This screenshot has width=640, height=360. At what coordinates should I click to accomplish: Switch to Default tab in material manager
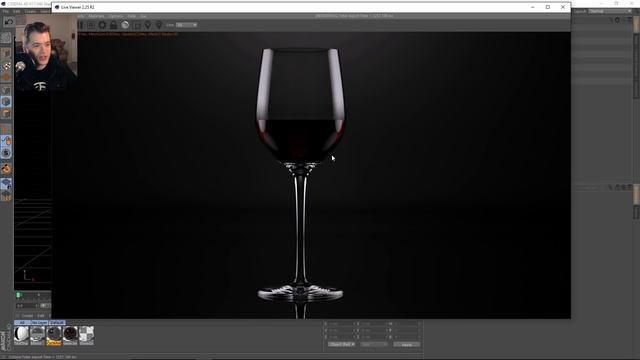coord(57,322)
